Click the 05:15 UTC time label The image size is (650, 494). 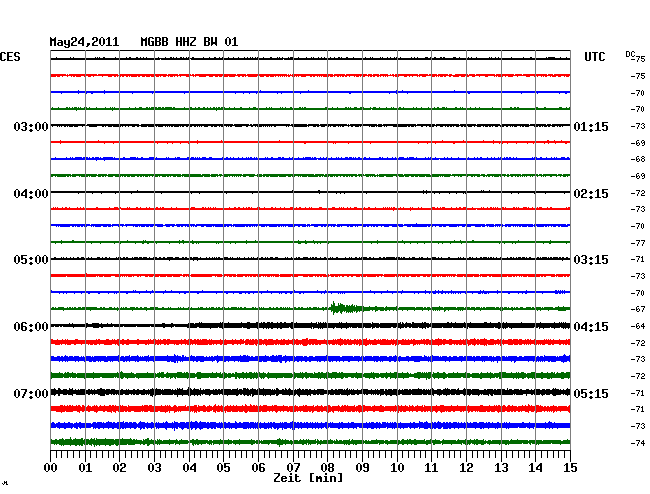pyautogui.click(x=591, y=393)
